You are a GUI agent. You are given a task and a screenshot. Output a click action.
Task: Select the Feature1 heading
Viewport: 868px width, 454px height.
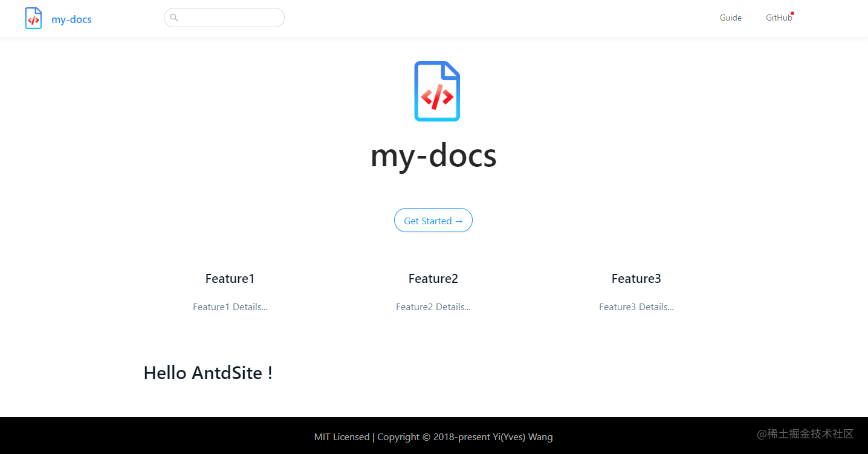point(230,279)
